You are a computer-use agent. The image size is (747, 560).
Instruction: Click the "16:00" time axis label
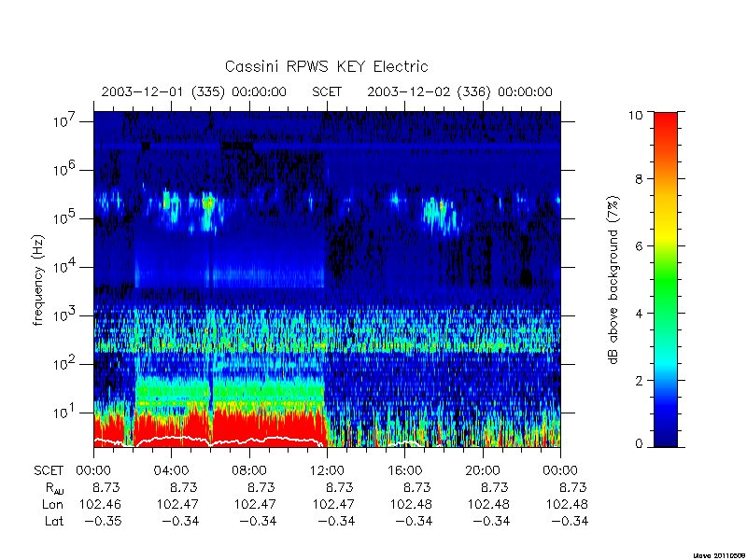pyautogui.click(x=404, y=471)
